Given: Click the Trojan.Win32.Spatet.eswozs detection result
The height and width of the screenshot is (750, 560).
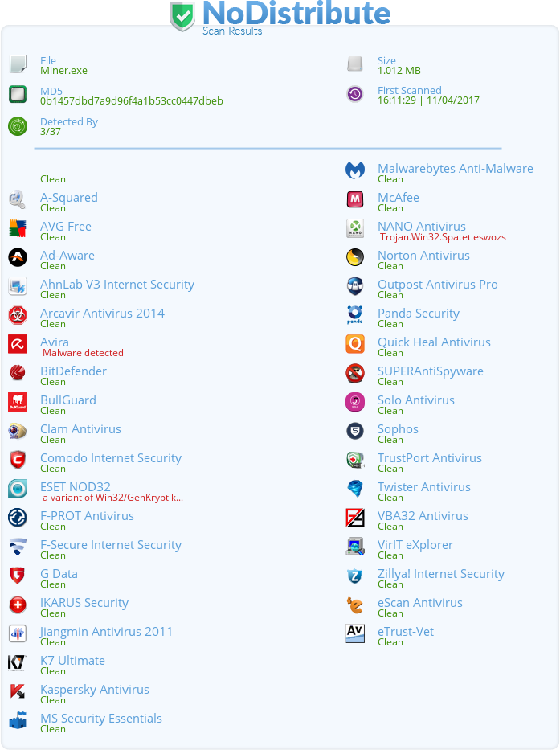Looking at the screenshot, I should (x=443, y=237).
